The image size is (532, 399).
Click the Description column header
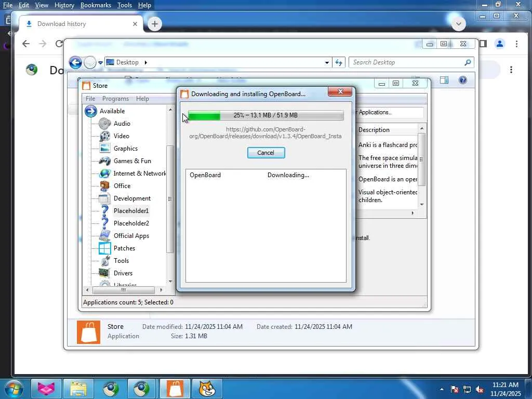pyautogui.click(x=387, y=130)
